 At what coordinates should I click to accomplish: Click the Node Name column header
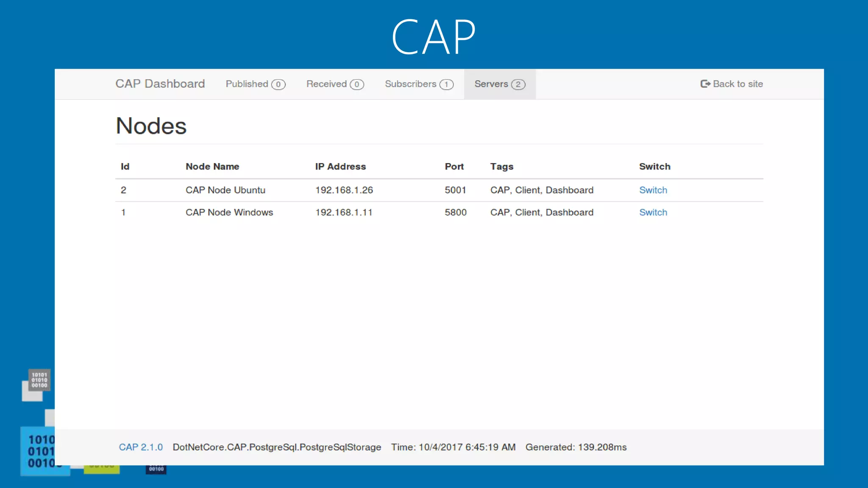tap(212, 166)
